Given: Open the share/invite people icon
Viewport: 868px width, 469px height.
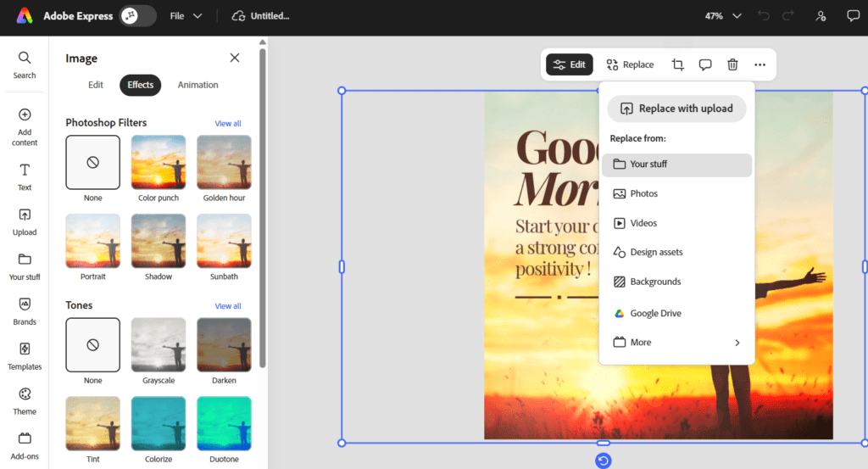Looking at the screenshot, I should tap(820, 16).
